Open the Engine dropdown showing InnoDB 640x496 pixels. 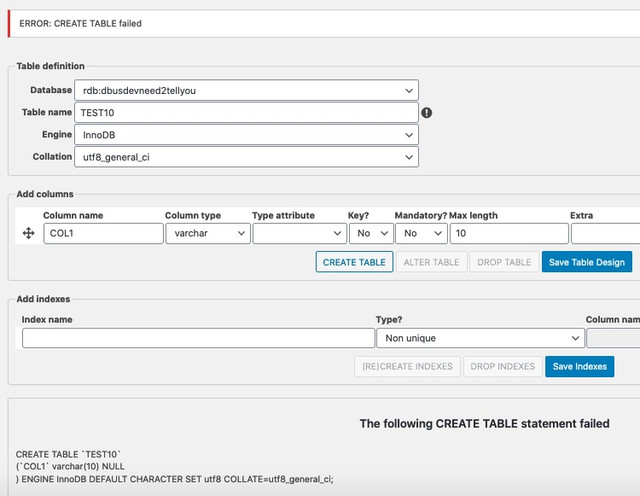click(x=247, y=135)
